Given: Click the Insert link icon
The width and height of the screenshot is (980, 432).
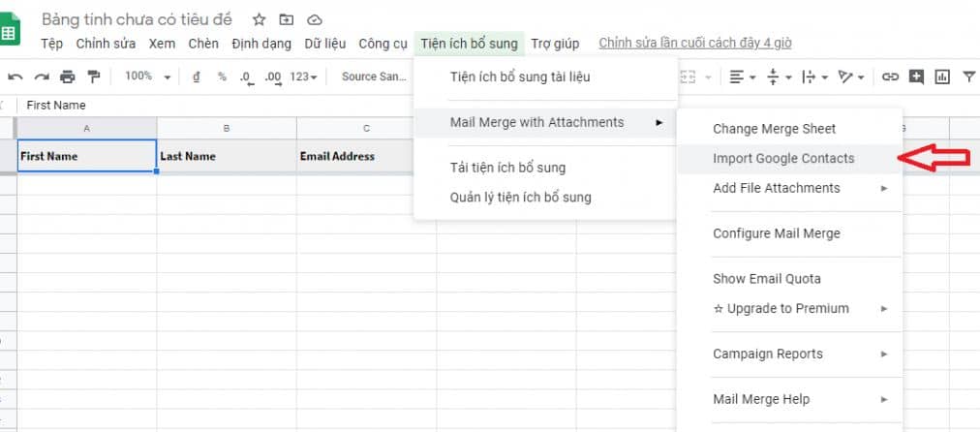Looking at the screenshot, I should [x=890, y=77].
